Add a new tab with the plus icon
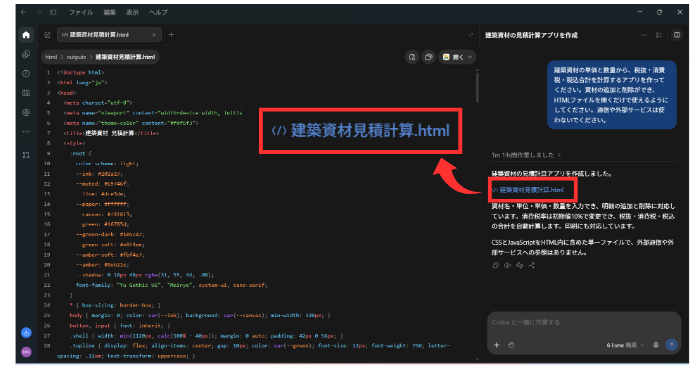The height and width of the screenshot is (365, 698). tap(171, 35)
